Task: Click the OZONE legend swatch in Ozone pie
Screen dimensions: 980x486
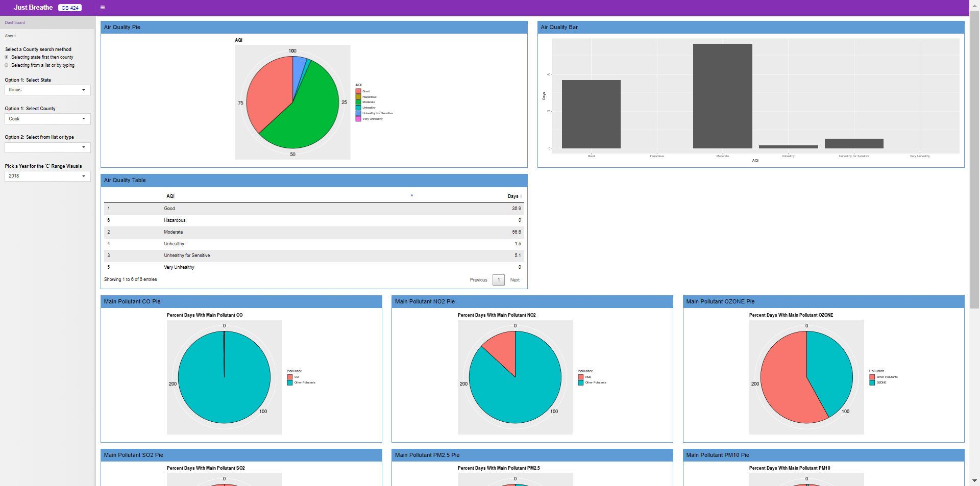Action: point(872,382)
